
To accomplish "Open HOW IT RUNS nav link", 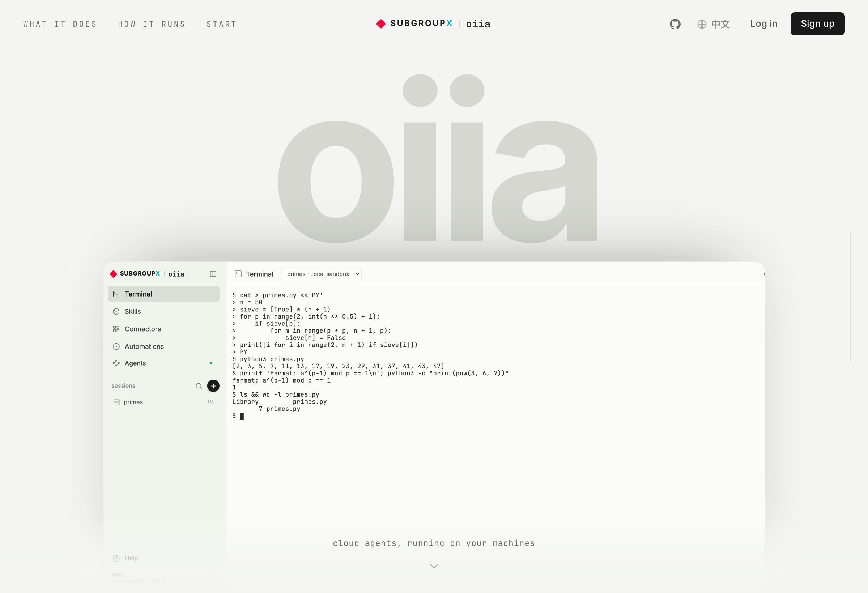I will [x=152, y=24].
